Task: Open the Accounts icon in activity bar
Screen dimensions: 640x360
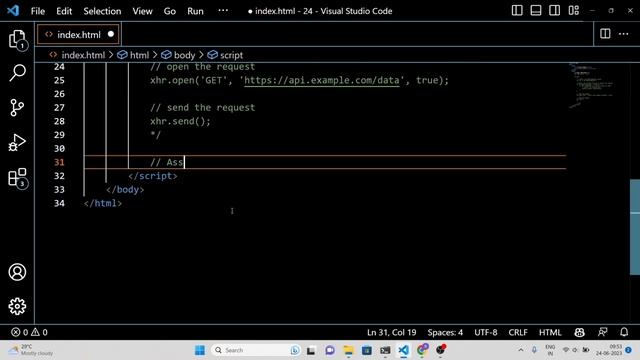Action: coord(17,272)
